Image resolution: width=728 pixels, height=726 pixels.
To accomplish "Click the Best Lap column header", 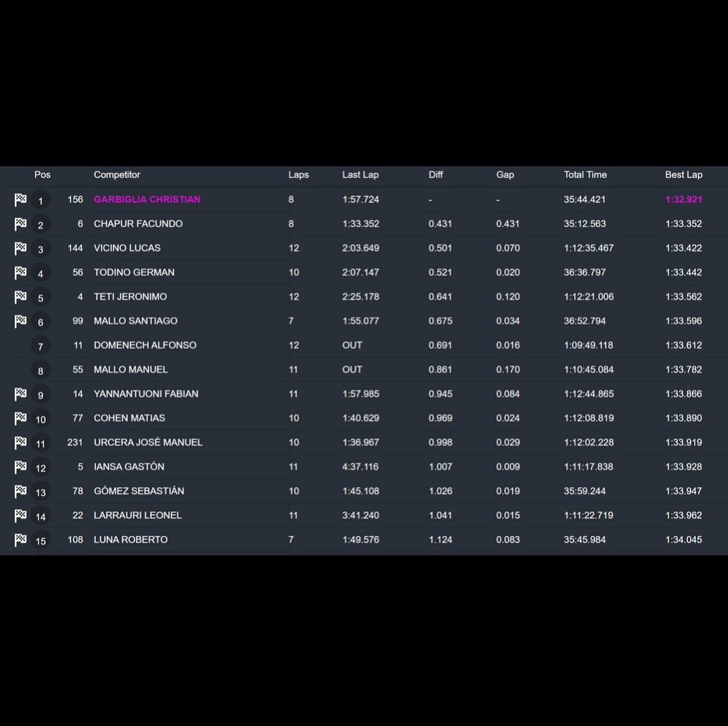I will (684, 175).
